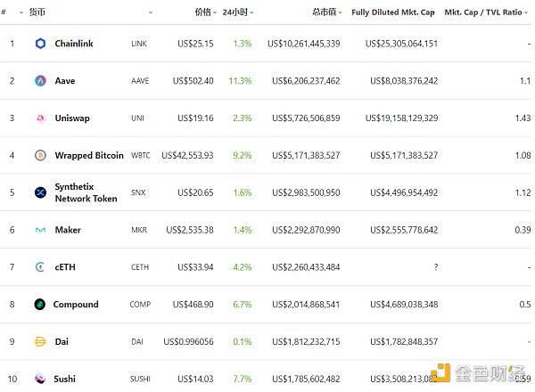Click the Maker logo icon
535x392 pixels.
[40, 230]
